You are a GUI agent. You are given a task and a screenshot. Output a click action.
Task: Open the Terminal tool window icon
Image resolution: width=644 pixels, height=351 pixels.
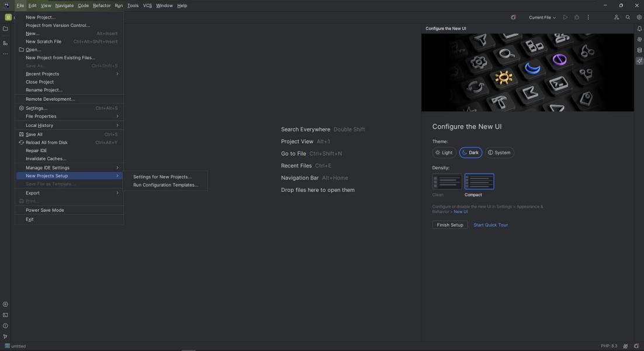point(5,315)
